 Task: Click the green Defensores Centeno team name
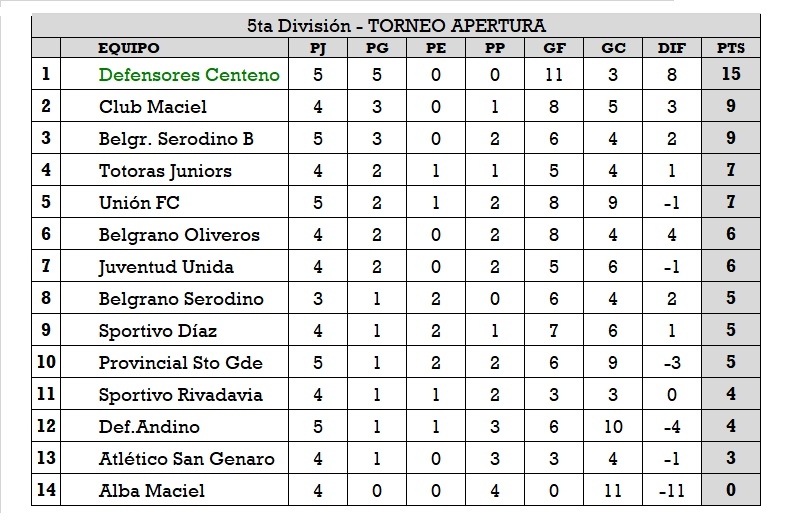click(189, 75)
